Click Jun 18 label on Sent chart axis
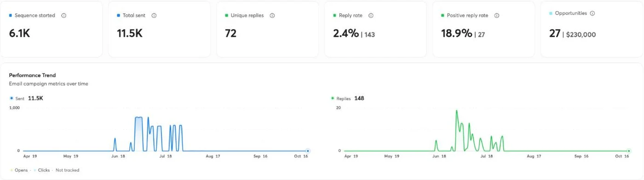 118,157
